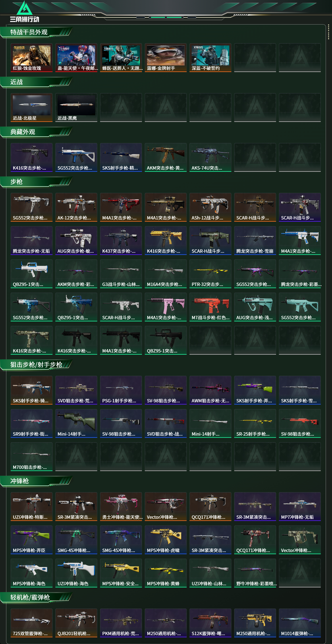Open the 特战干员外观 section header

click(x=29, y=32)
